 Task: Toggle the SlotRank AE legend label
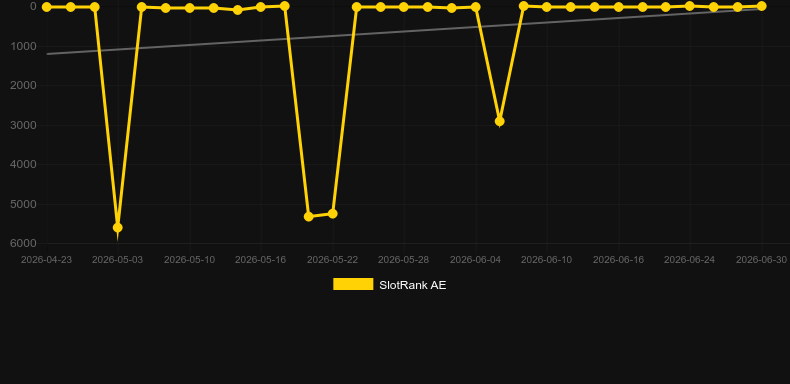click(413, 285)
